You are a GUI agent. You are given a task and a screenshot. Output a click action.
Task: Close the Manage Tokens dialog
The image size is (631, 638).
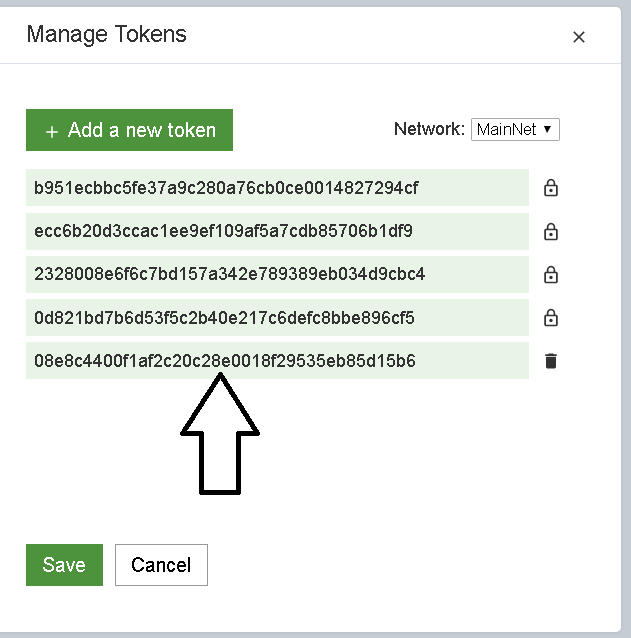point(578,37)
